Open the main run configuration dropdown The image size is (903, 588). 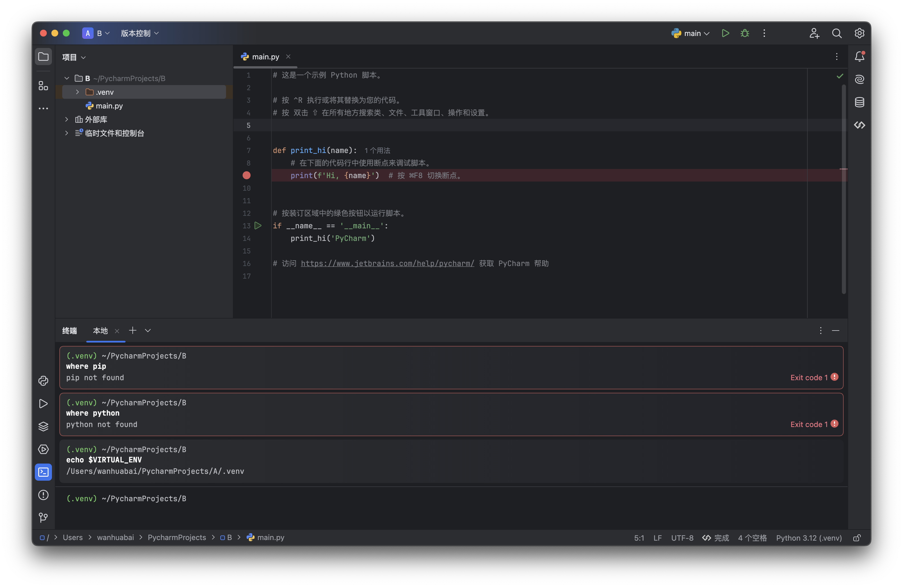coord(691,33)
